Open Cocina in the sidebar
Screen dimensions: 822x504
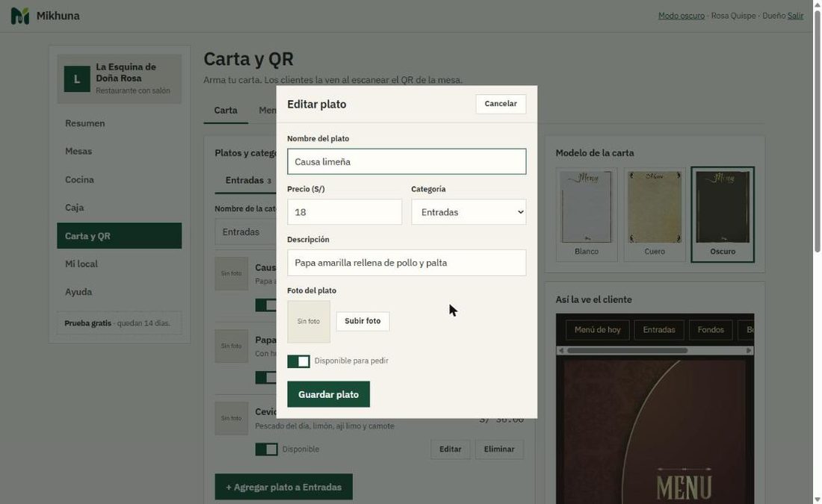tap(120, 180)
